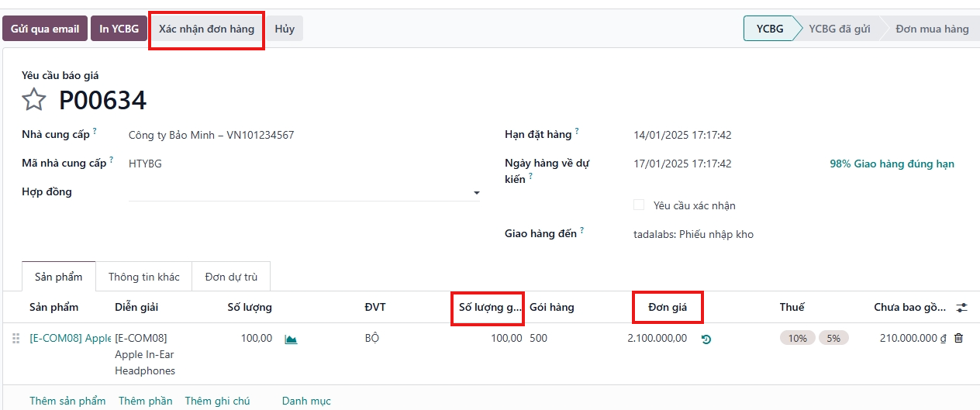The image size is (980, 410).
Task: Click the ĐVT column header
Action: point(375,307)
